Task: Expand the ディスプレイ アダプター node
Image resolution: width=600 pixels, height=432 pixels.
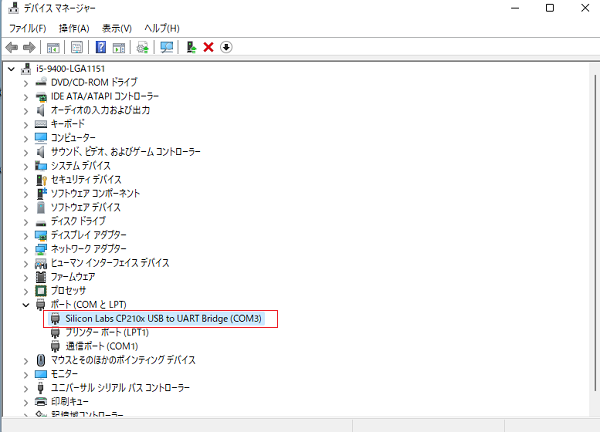Action: pos(26,234)
